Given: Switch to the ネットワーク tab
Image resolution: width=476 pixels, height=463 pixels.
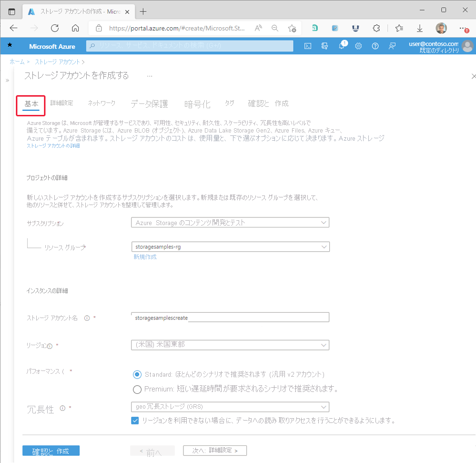Looking at the screenshot, I should click(x=101, y=103).
